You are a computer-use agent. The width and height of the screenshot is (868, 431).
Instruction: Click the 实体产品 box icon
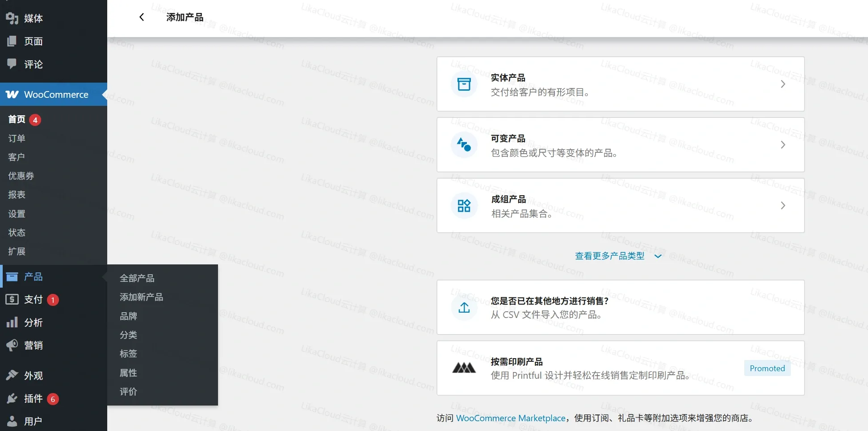point(464,84)
